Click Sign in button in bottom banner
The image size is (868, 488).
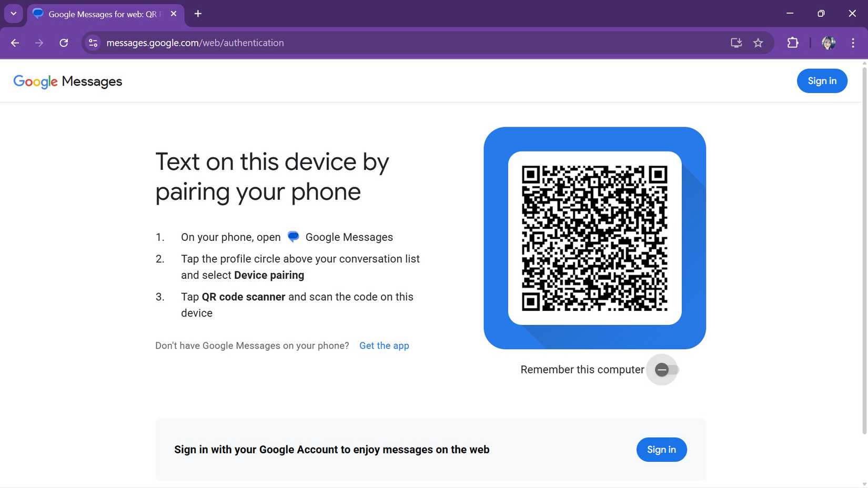tap(661, 450)
